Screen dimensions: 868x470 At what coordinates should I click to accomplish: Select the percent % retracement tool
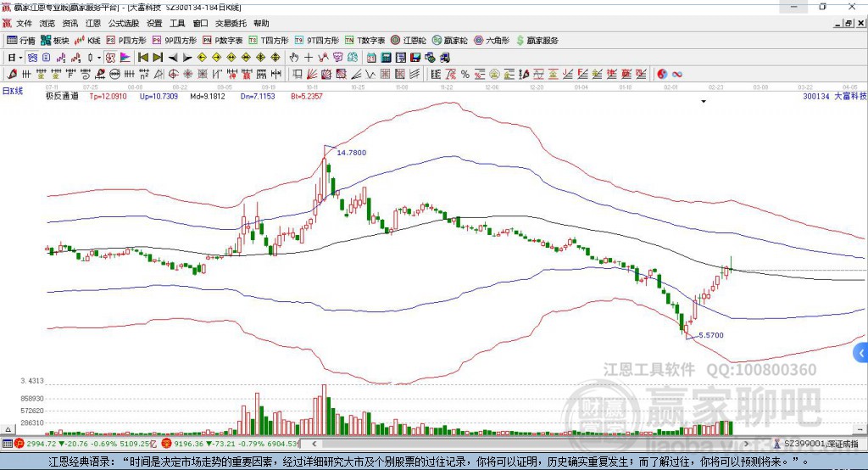[465, 75]
